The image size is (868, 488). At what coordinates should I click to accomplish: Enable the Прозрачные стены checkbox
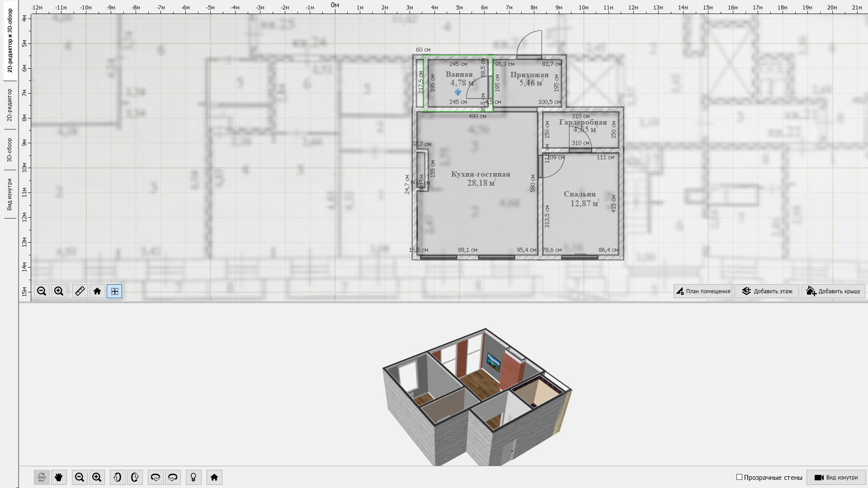(x=740, y=477)
